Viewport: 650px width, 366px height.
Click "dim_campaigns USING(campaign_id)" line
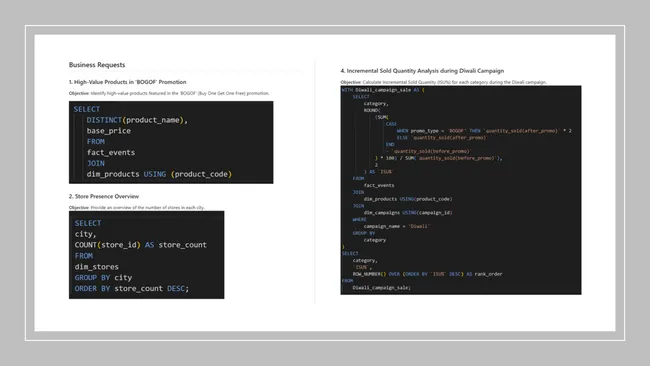click(408, 213)
